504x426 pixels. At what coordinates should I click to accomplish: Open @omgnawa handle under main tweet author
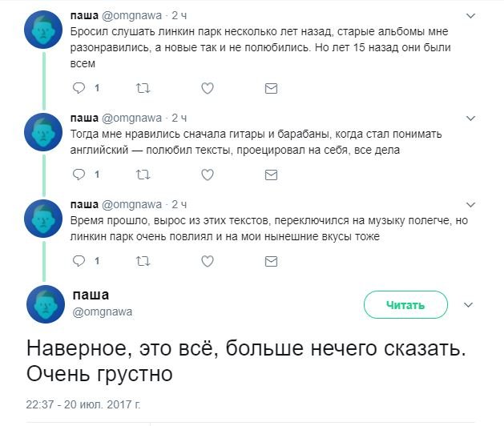tap(103, 311)
